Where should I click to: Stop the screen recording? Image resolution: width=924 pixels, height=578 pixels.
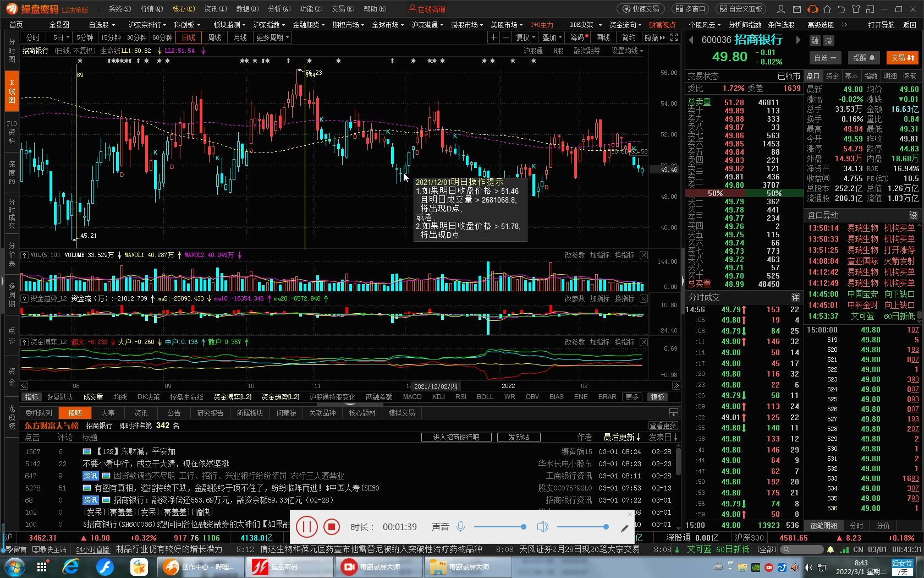tap(331, 527)
